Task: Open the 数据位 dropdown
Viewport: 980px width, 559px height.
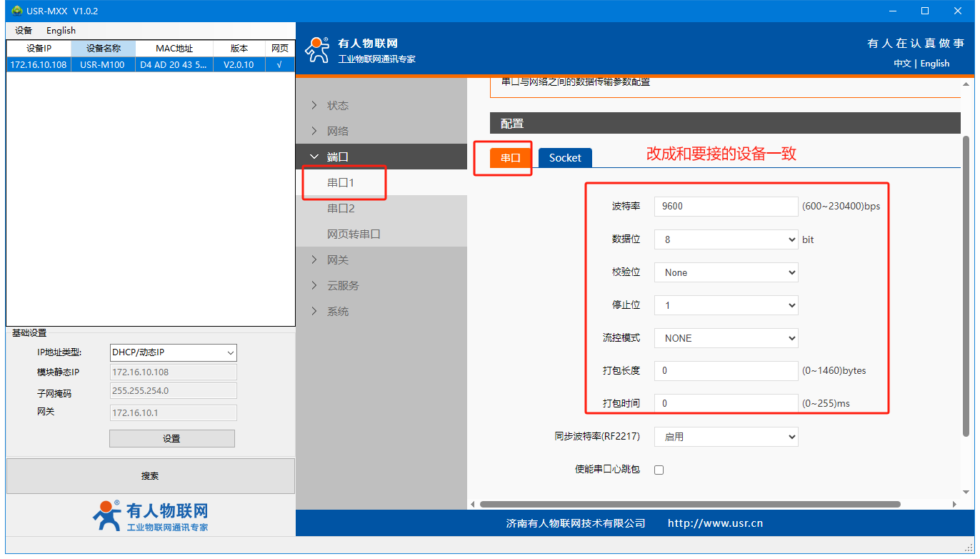Action: [726, 239]
